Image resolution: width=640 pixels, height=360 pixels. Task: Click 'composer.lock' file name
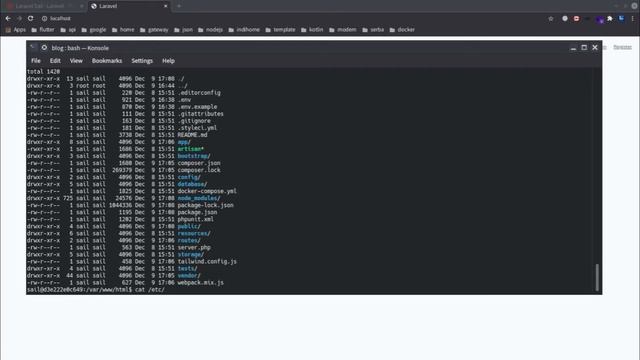(199, 170)
